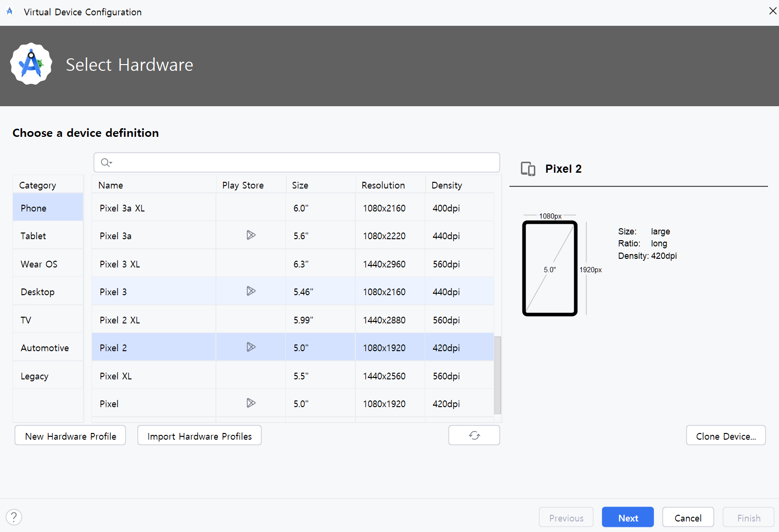Image resolution: width=779 pixels, height=532 pixels.
Task: Click the Cancel button
Action: pos(688,517)
